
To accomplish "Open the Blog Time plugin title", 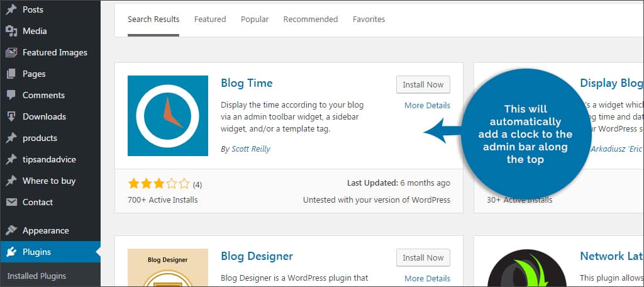I will click(247, 83).
